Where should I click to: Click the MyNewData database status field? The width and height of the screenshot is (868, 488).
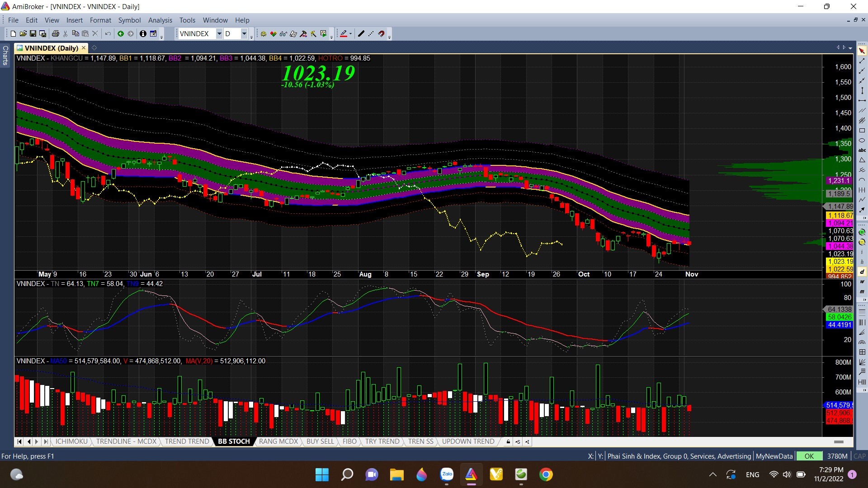tap(774, 456)
